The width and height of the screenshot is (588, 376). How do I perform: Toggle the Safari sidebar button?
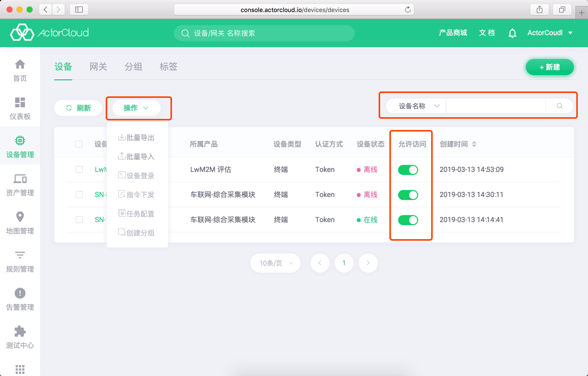(x=79, y=10)
